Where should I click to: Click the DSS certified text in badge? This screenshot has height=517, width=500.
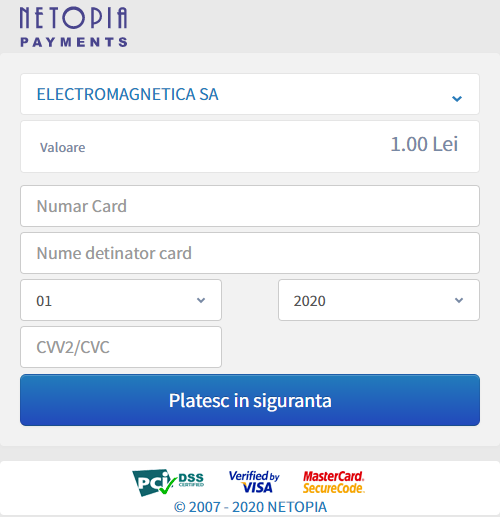tap(191, 480)
